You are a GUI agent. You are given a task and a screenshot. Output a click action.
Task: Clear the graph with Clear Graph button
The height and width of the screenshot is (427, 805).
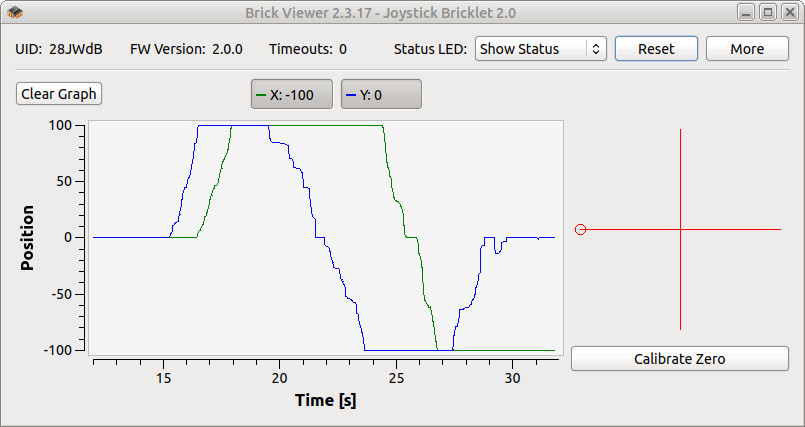pos(59,94)
